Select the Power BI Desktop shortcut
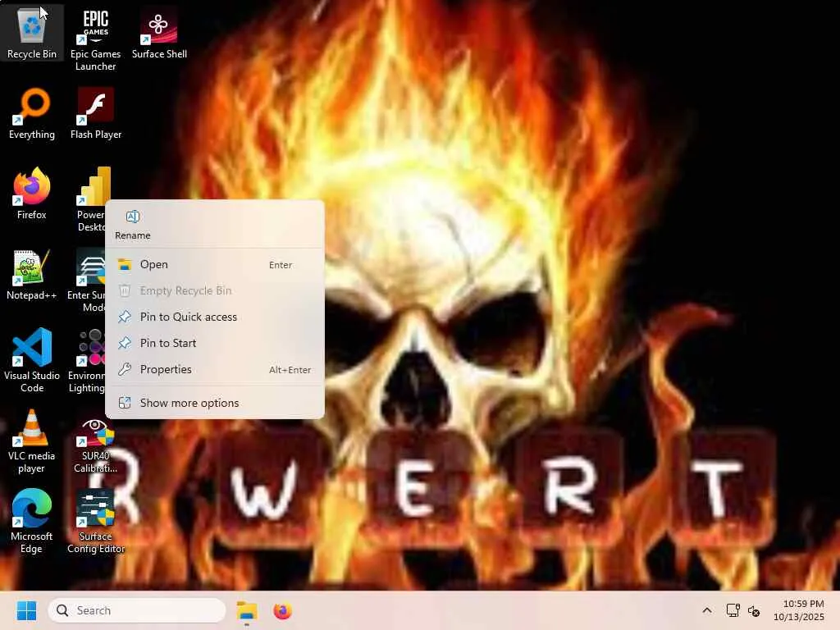Viewport: 840px width, 630px height. 91,199
